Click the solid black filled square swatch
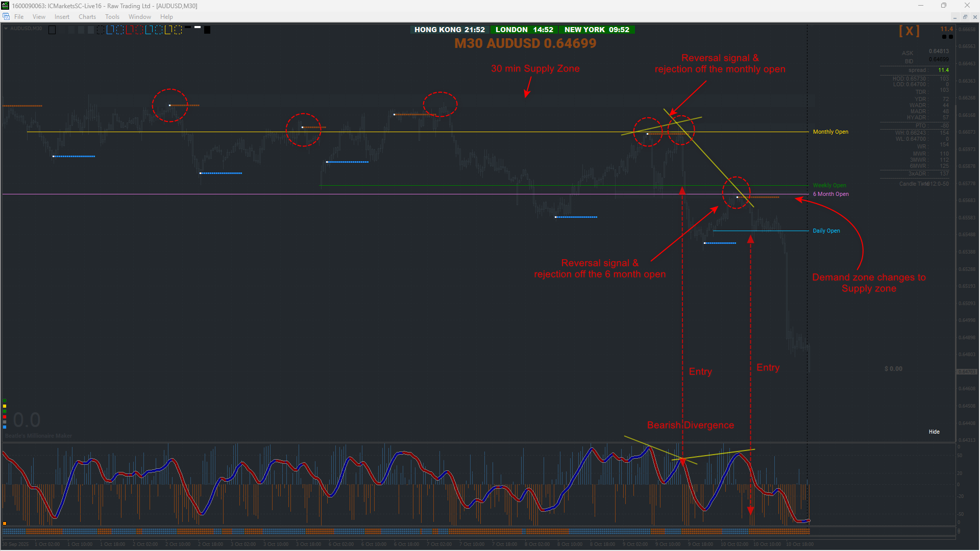Image resolution: width=980 pixels, height=551 pixels. 207,30
